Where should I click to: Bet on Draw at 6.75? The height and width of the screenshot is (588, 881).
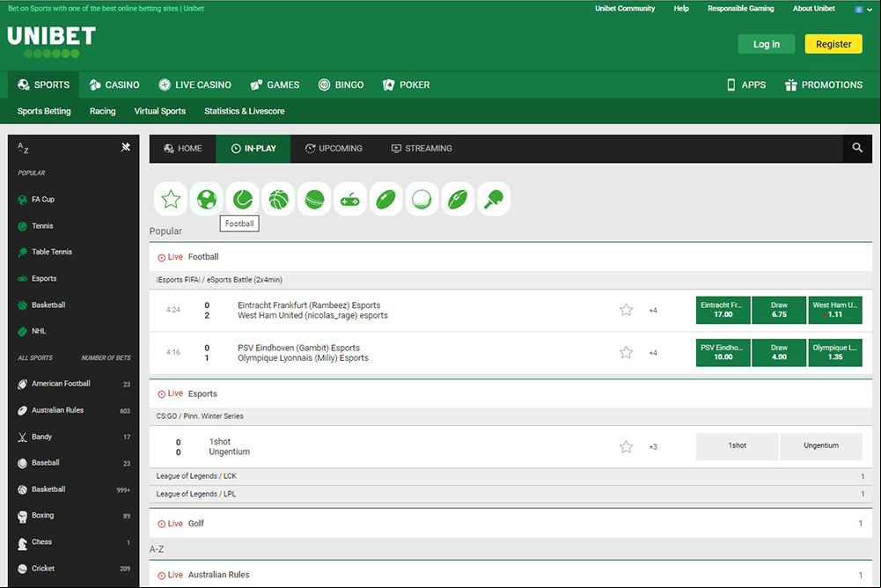click(x=779, y=310)
